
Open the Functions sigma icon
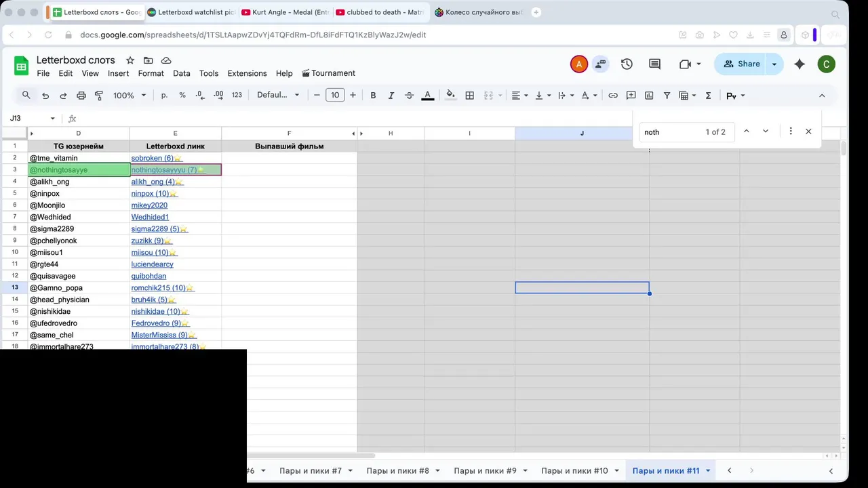click(708, 96)
